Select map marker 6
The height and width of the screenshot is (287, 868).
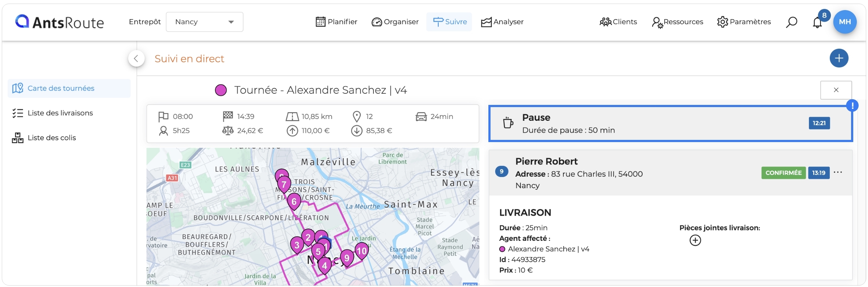click(x=294, y=202)
